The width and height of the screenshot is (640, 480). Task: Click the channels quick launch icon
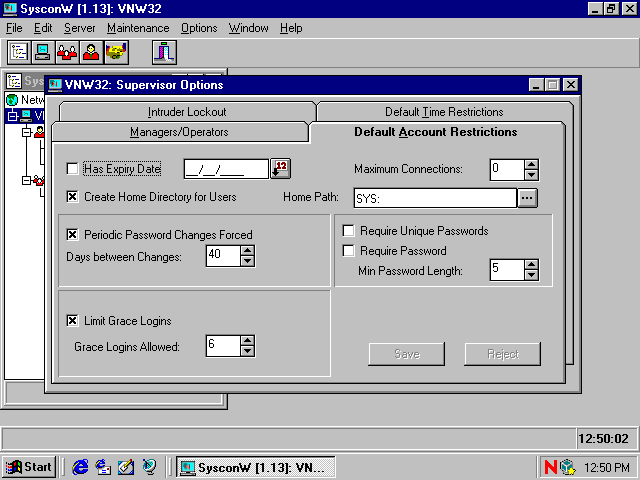(149, 467)
